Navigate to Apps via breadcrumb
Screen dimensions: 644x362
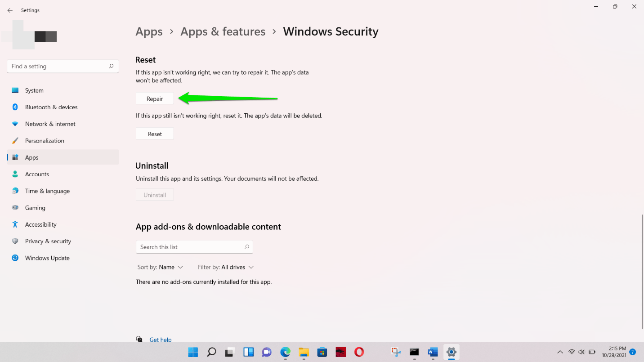(x=149, y=31)
